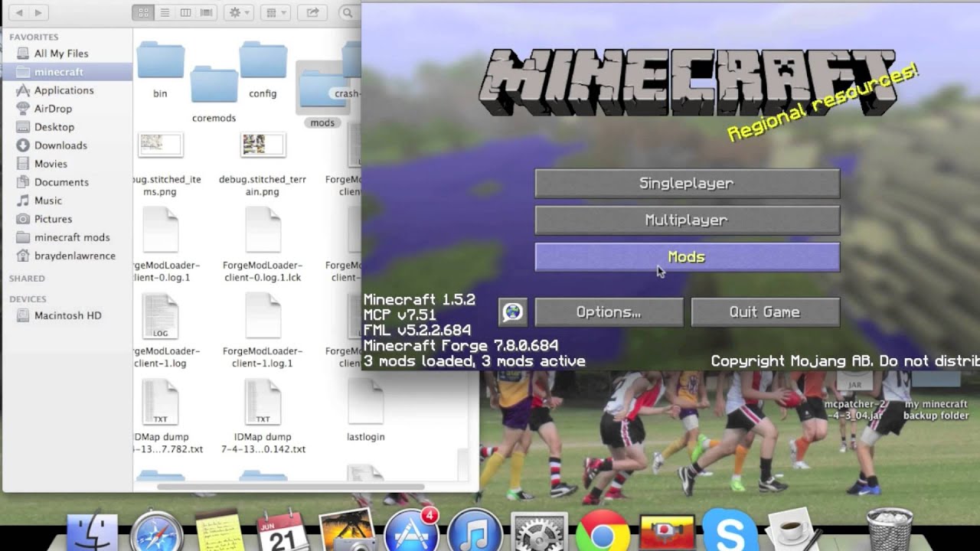Switch Finder to Cover Flow view

coord(206,13)
